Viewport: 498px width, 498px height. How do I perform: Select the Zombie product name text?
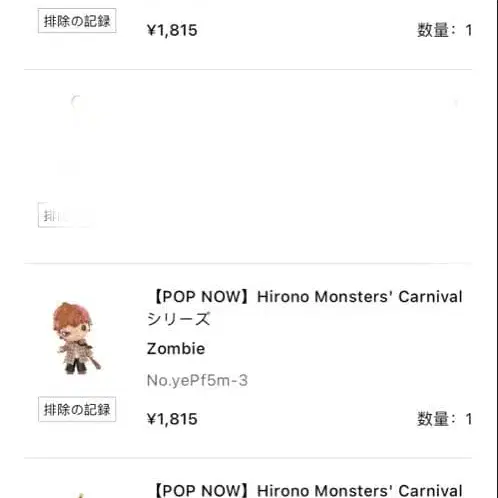coord(176,349)
